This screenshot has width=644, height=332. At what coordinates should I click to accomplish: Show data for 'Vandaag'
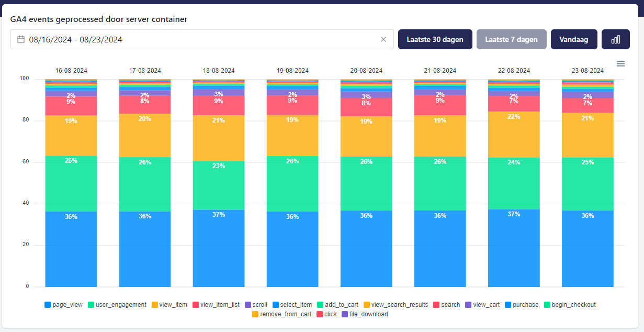point(573,39)
